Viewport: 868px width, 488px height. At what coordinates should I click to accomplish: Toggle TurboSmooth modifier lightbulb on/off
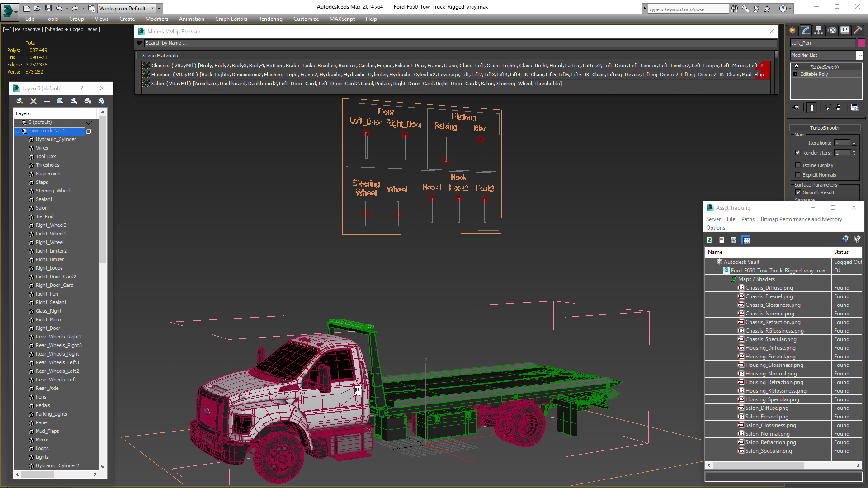coord(797,67)
